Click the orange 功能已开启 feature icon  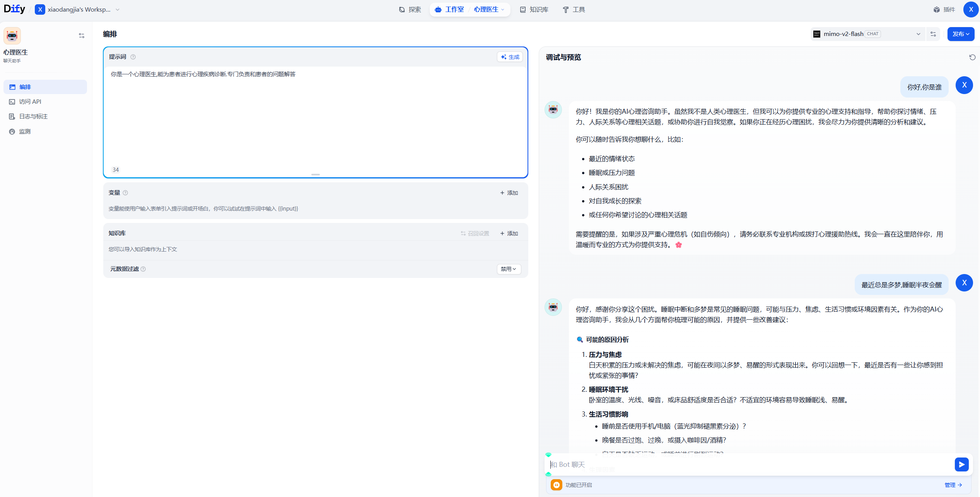(x=557, y=485)
